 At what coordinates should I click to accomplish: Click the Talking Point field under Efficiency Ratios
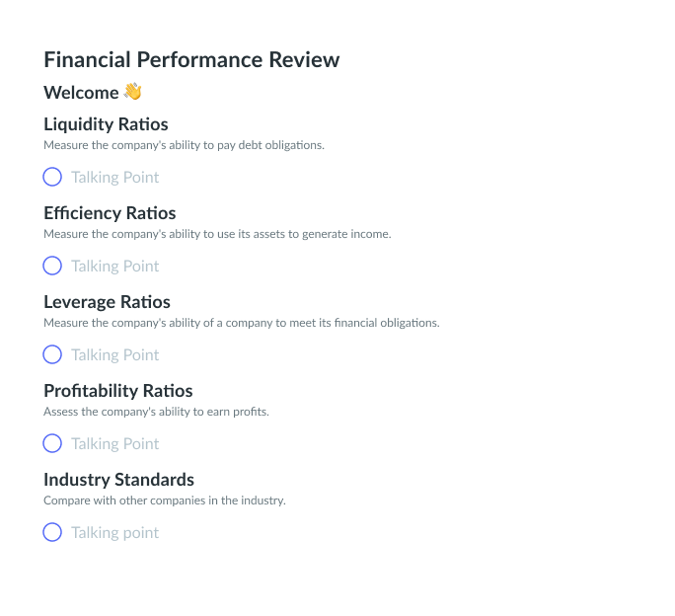tap(114, 267)
